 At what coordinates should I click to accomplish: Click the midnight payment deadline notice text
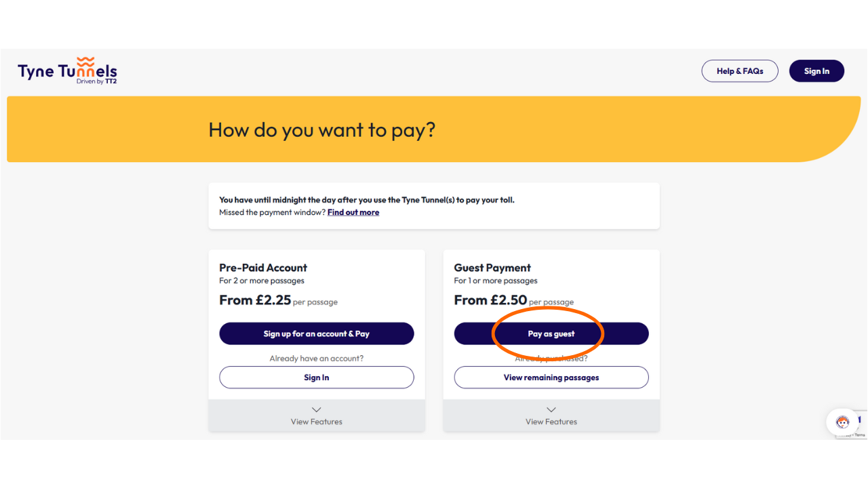[366, 200]
